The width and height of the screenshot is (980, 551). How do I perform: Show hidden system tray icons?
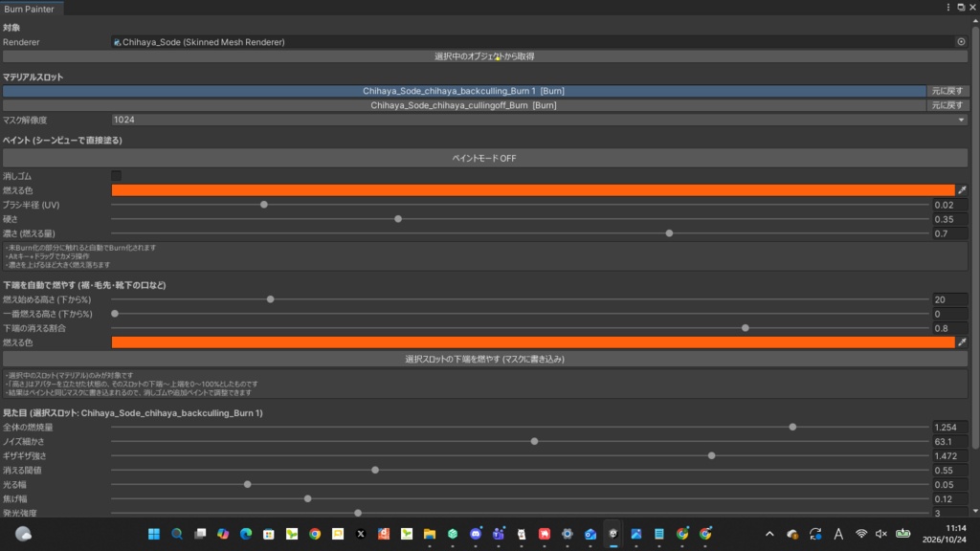pyautogui.click(x=769, y=534)
